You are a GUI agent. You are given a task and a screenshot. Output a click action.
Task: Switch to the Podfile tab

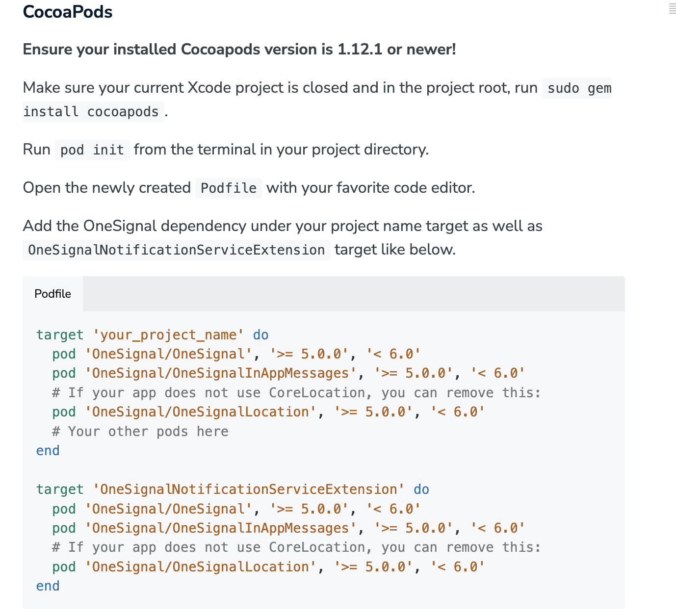(x=52, y=293)
